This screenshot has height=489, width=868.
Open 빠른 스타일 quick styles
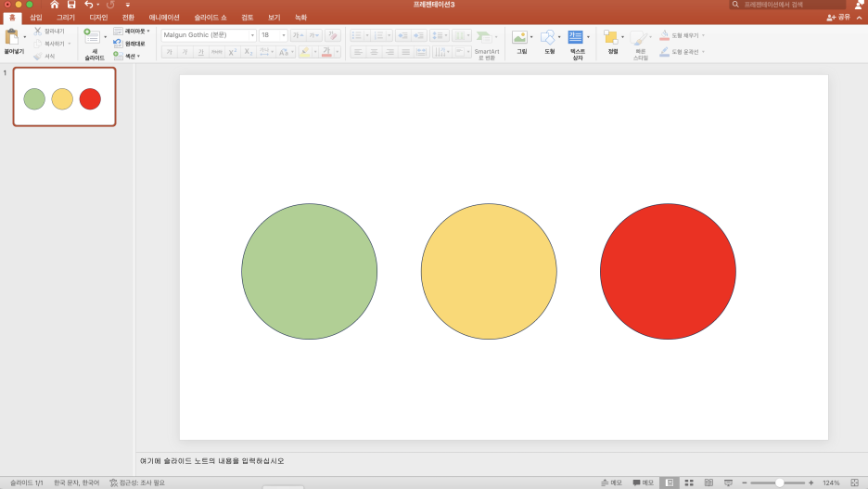point(640,45)
